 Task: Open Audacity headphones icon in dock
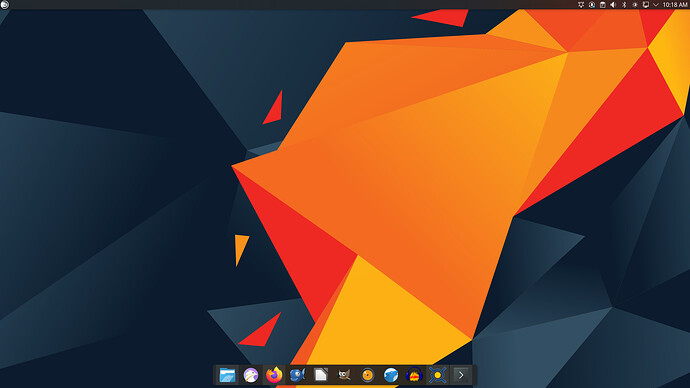click(x=414, y=375)
